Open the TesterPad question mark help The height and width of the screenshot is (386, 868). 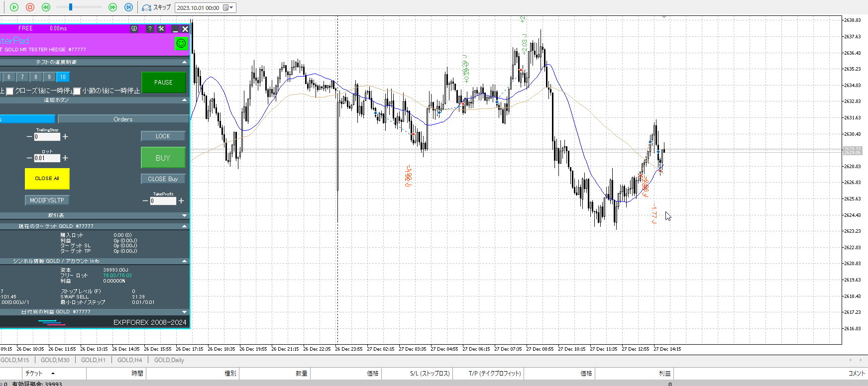click(x=150, y=29)
